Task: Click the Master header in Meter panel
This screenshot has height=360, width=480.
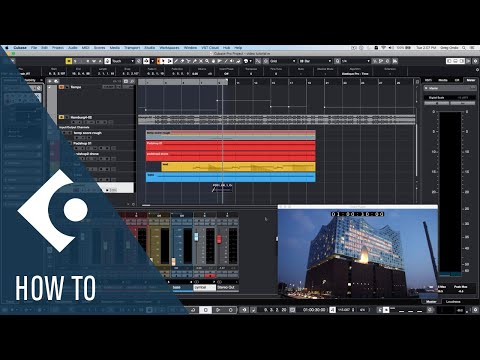Action: coord(450,88)
